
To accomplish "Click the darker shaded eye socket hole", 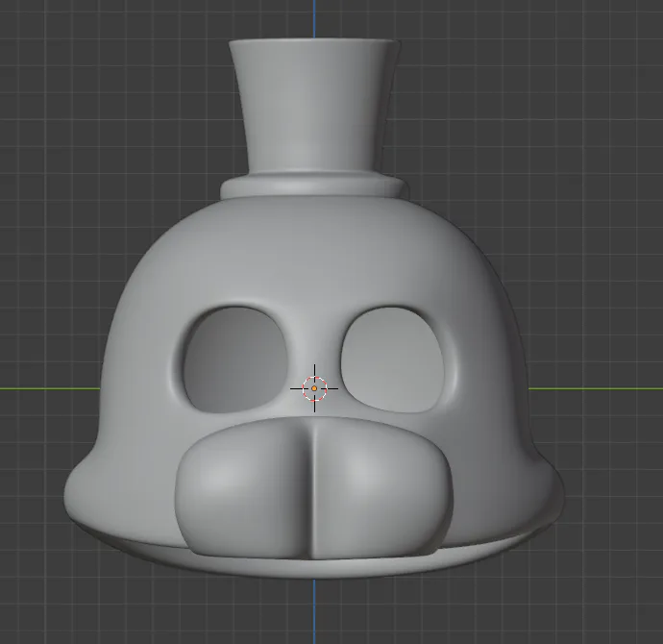I will coord(235,359).
